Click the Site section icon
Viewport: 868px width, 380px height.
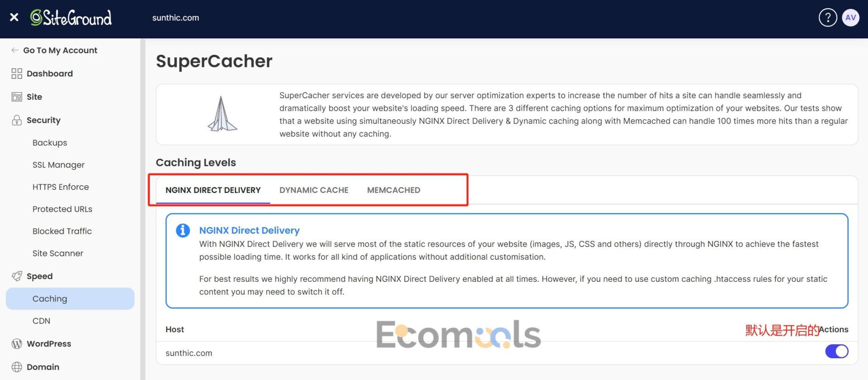pyautogui.click(x=17, y=97)
